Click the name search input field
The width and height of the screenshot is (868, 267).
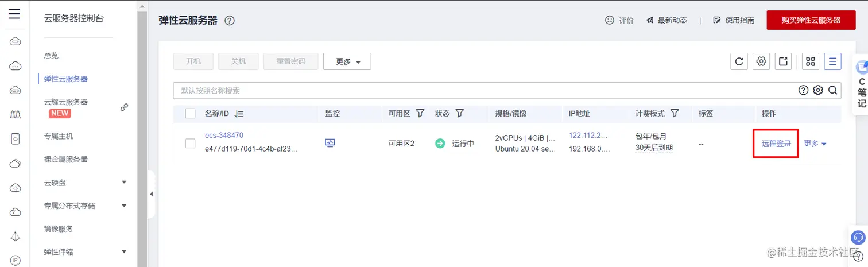click(x=485, y=90)
